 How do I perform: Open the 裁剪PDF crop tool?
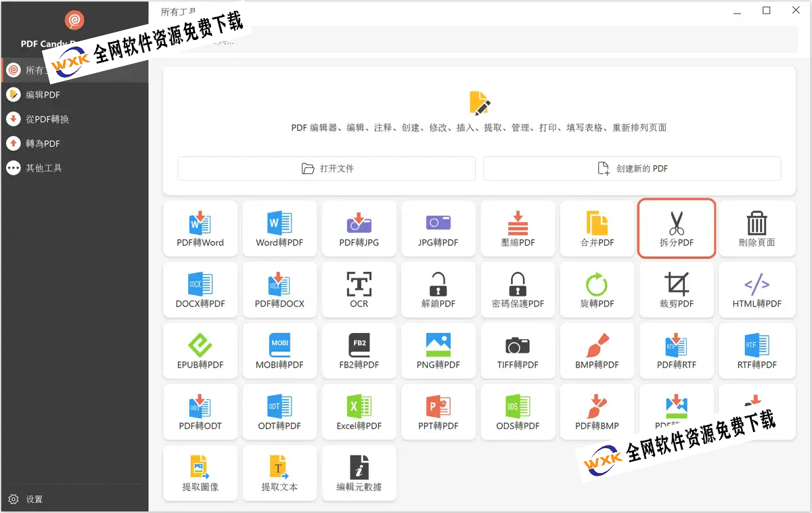[x=677, y=290]
